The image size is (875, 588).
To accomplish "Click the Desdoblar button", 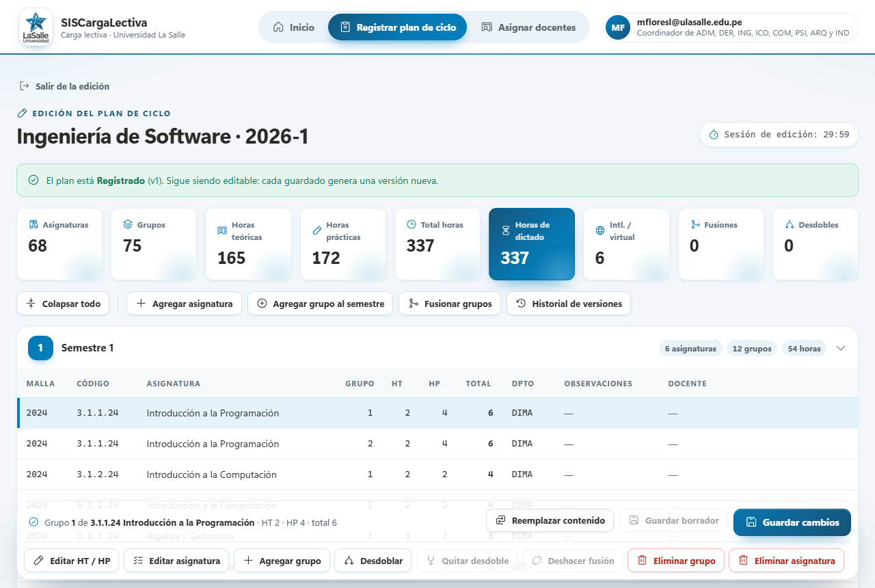I will (373, 561).
